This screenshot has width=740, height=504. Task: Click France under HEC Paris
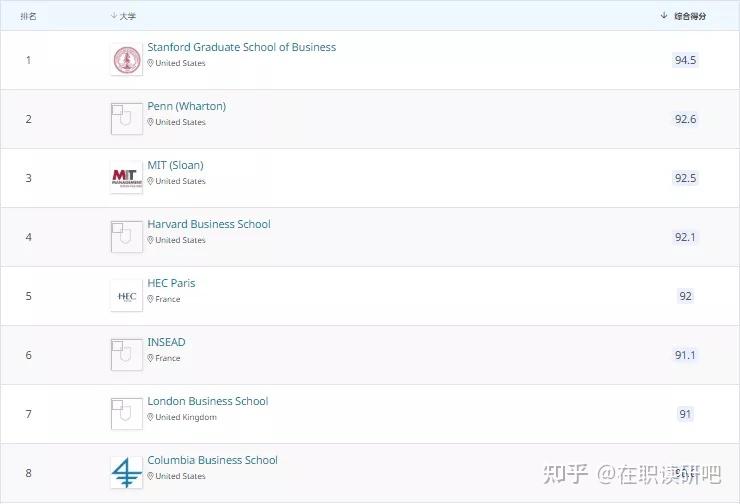168,299
